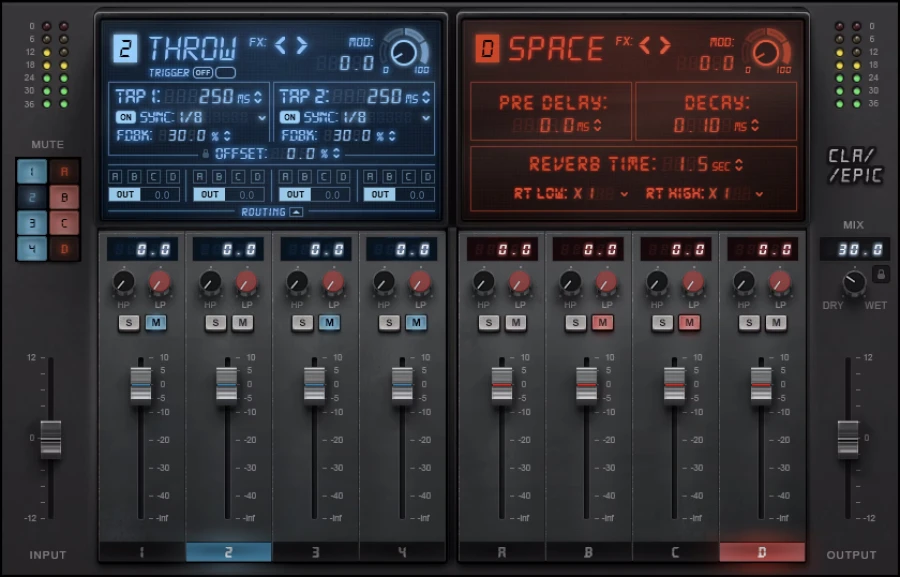This screenshot has width=900, height=577.
Task: Select reverb tab C at the bottom
Action: tap(675, 552)
